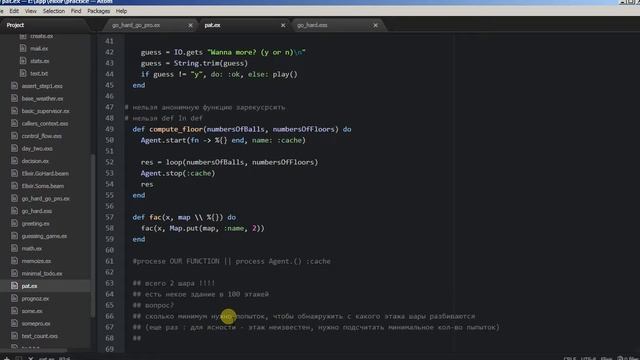
Task: Switch to the go_hard.exs editor tab
Action: pyautogui.click(x=312, y=25)
